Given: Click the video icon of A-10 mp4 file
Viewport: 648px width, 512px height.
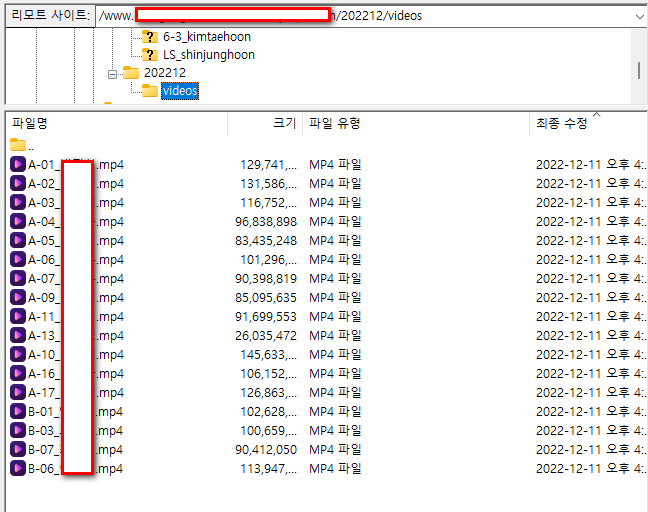Looking at the screenshot, I should click(x=18, y=355).
